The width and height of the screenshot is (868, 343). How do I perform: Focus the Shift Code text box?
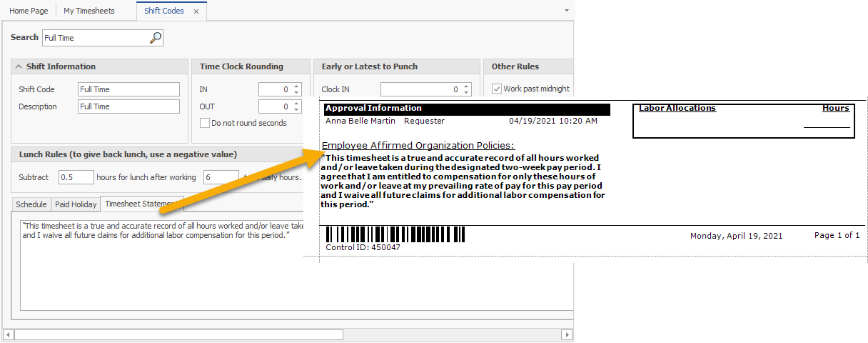click(128, 89)
